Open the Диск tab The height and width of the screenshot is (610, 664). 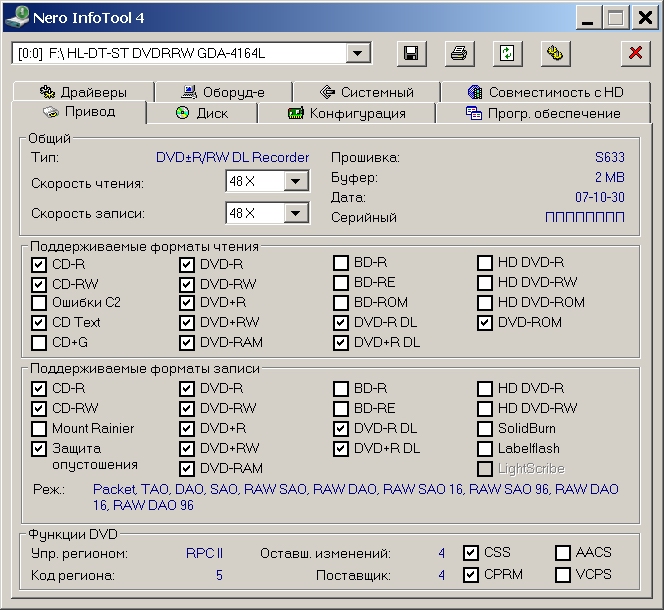pyautogui.click(x=202, y=113)
